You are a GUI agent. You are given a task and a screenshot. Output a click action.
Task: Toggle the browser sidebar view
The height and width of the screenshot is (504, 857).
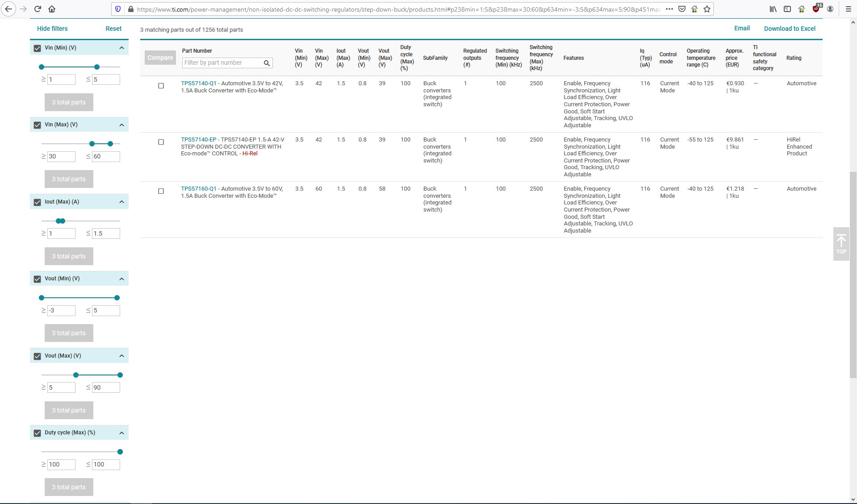pos(787,9)
